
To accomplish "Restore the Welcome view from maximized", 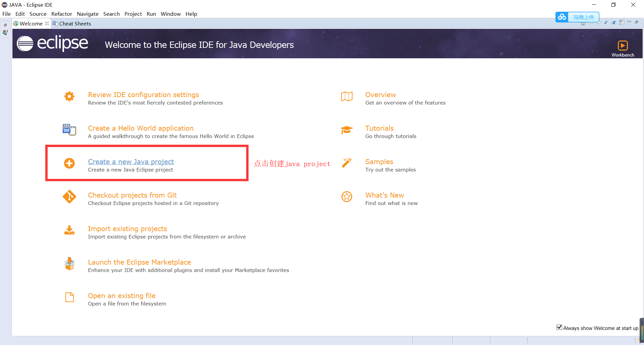I will pyautogui.click(x=637, y=22).
